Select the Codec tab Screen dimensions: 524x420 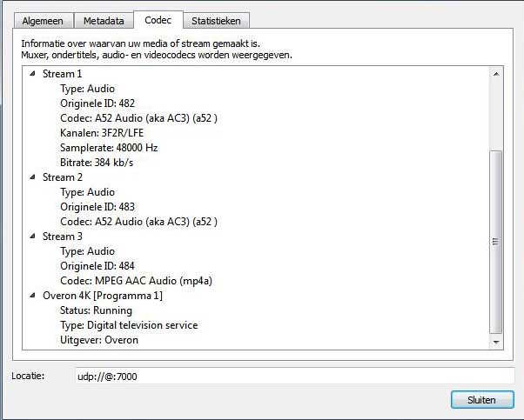(158, 20)
